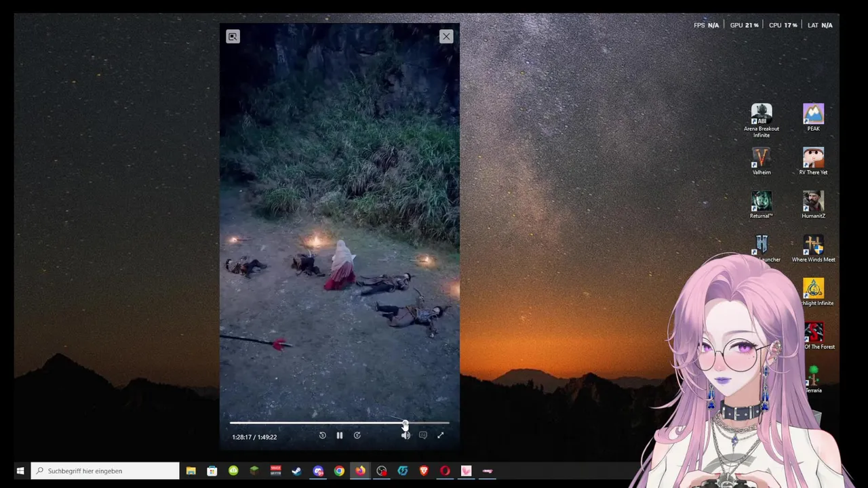The height and width of the screenshot is (488, 868).
Task: Open Brave browser from taskbar
Action: [x=424, y=471]
